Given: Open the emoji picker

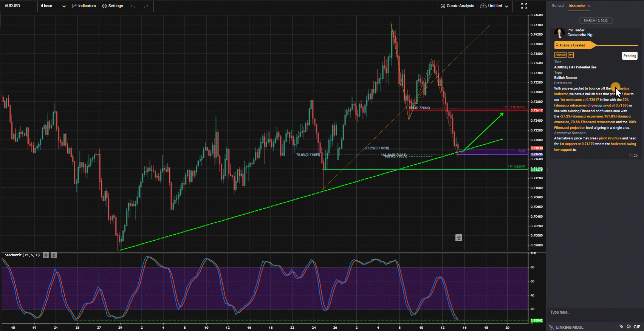Looking at the screenshot, I should [629, 326].
